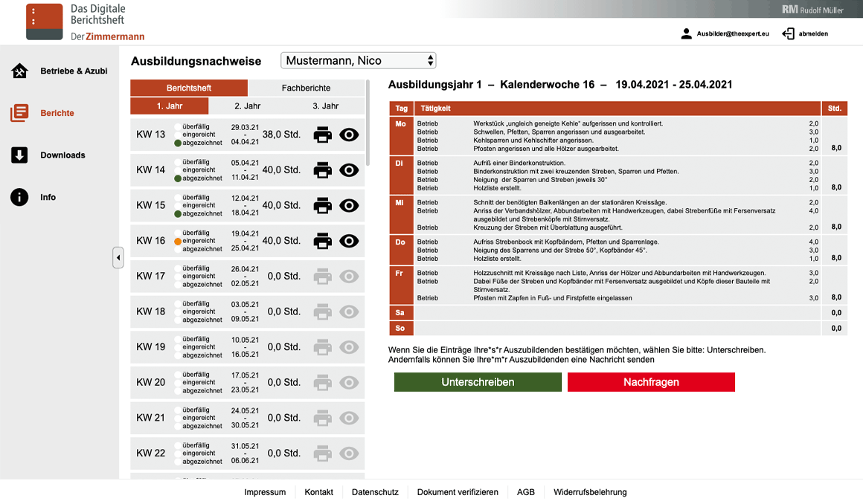Toggle the eye view icon for KW 15
Screen dimensions: 863x504
[349, 205]
